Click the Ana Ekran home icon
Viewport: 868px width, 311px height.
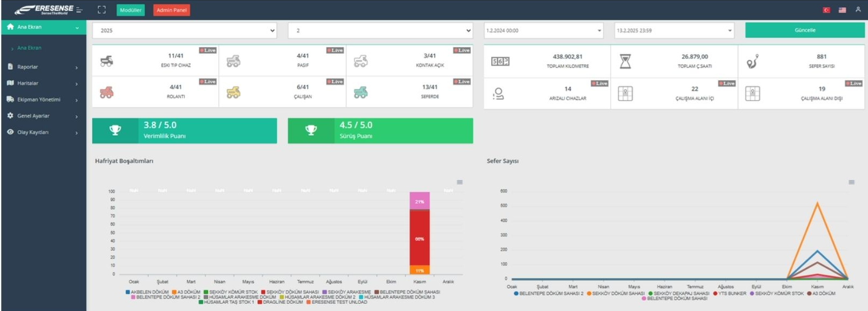[x=10, y=27]
